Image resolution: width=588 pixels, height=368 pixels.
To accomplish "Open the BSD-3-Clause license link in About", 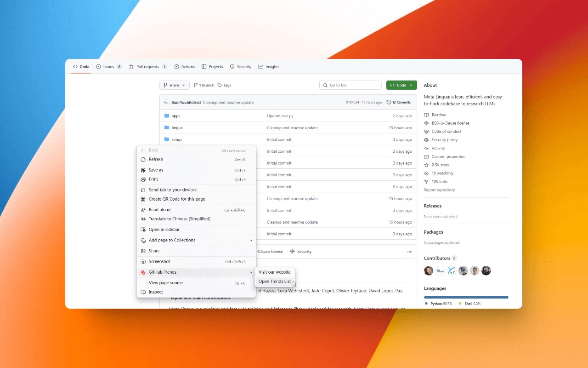I will pyautogui.click(x=450, y=123).
